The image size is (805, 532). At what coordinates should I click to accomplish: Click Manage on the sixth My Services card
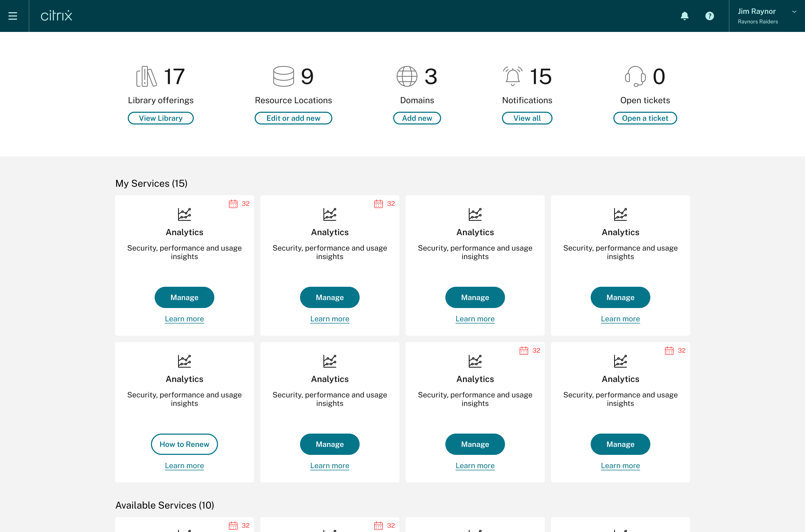pos(330,444)
